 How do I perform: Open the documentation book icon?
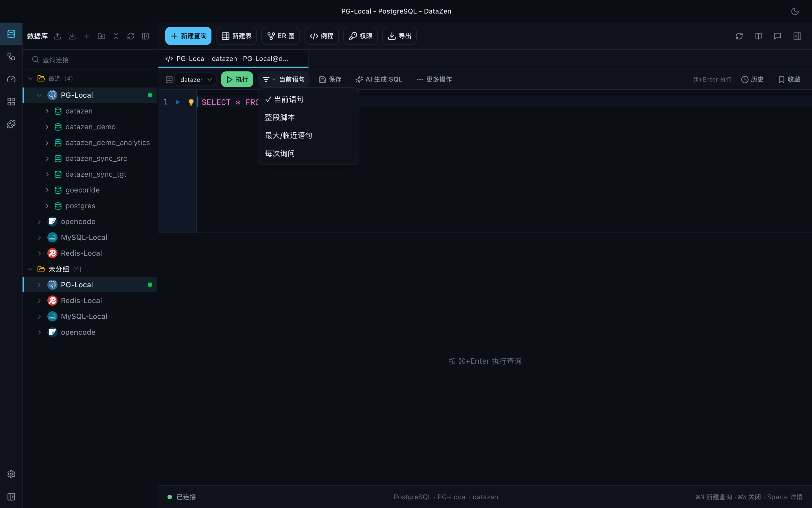[x=758, y=36]
